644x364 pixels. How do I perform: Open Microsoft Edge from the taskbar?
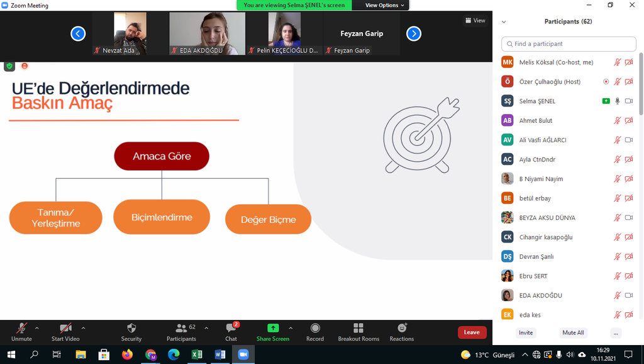tap(174, 355)
